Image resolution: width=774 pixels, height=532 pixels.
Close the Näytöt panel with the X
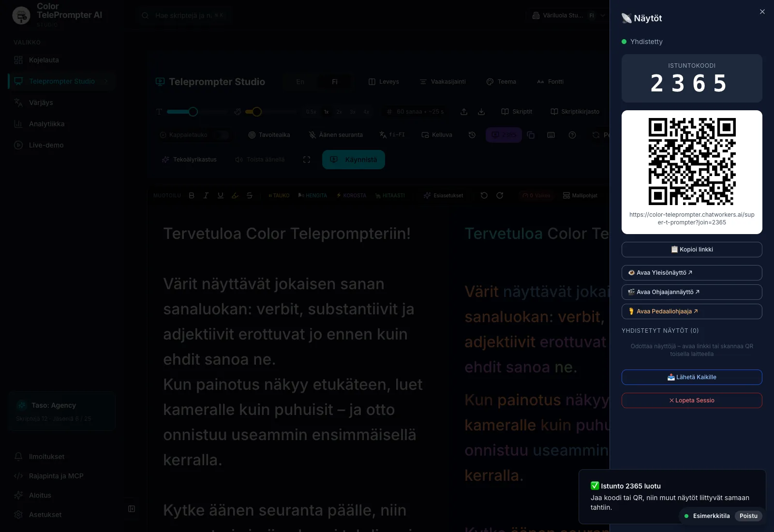(762, 12)
